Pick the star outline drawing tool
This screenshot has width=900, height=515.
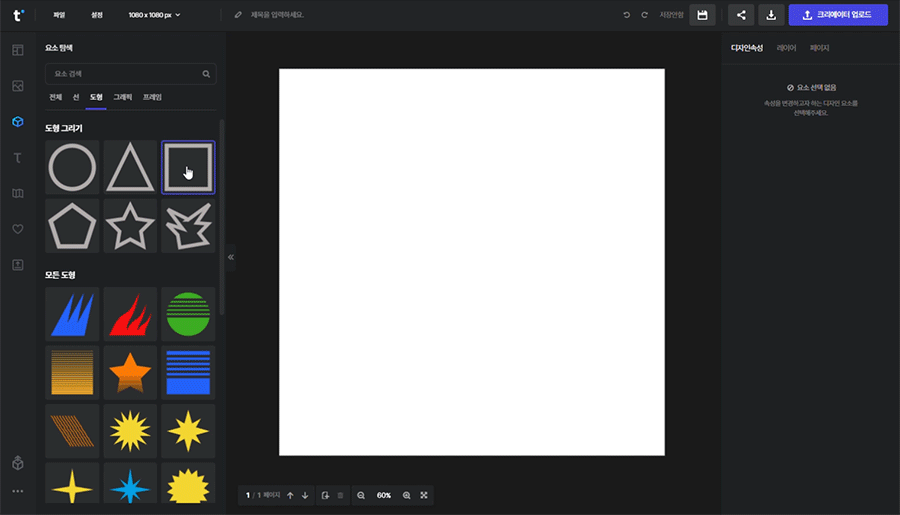130,226
